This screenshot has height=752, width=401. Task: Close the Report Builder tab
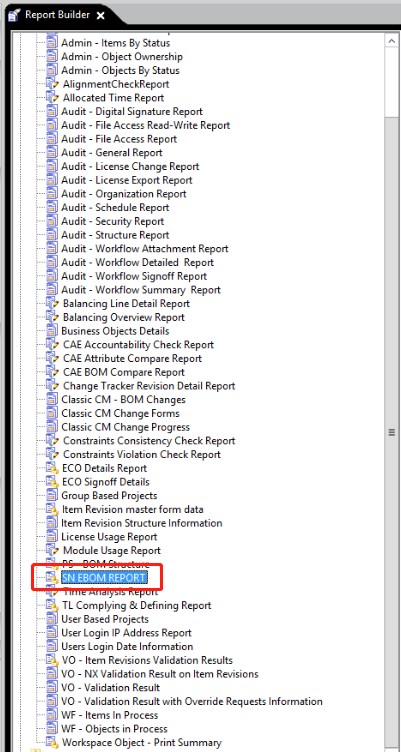(100, 16)
